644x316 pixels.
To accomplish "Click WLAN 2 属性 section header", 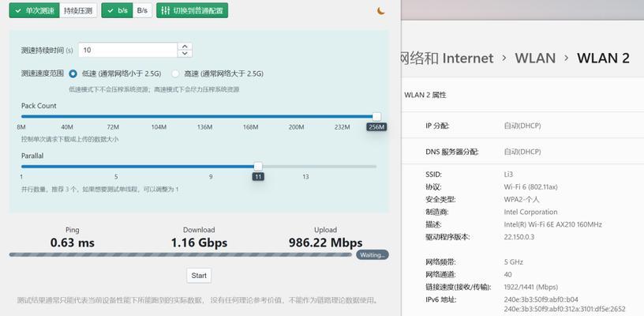I will pyautogui.click(x=425, y=95).
